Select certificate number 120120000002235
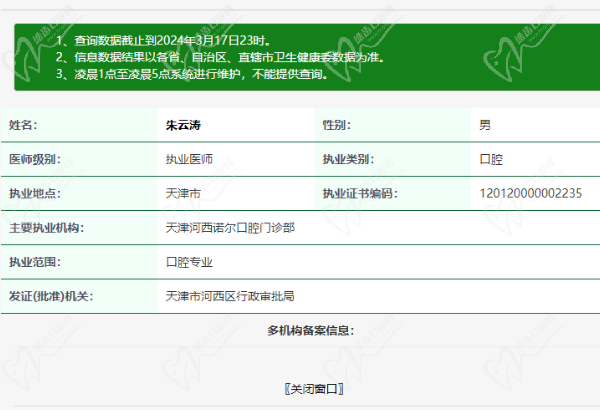The image size is (600, 410). point(531,193)
